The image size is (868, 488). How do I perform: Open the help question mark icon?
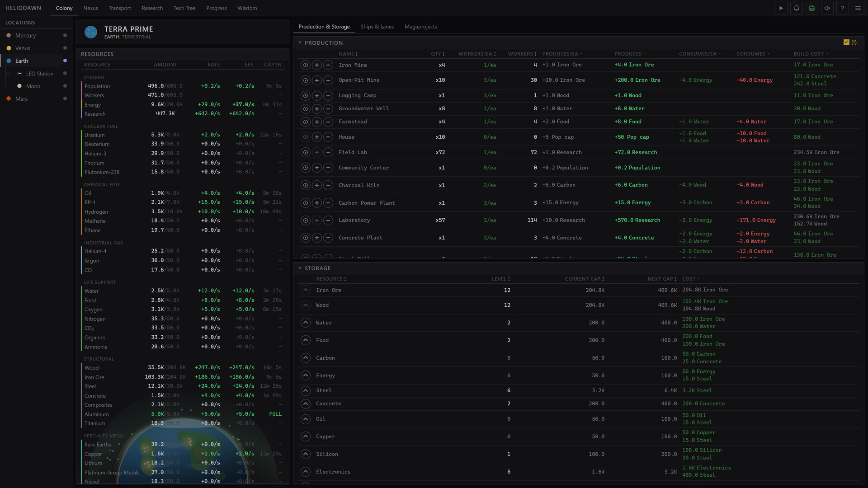pos(842,8)
